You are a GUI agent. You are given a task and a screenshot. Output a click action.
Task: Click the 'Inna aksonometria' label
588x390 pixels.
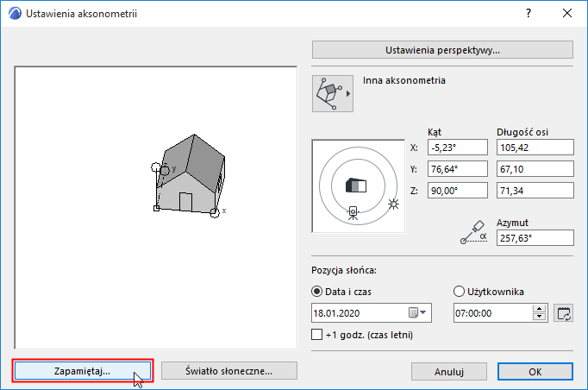[x=403, y=80]
